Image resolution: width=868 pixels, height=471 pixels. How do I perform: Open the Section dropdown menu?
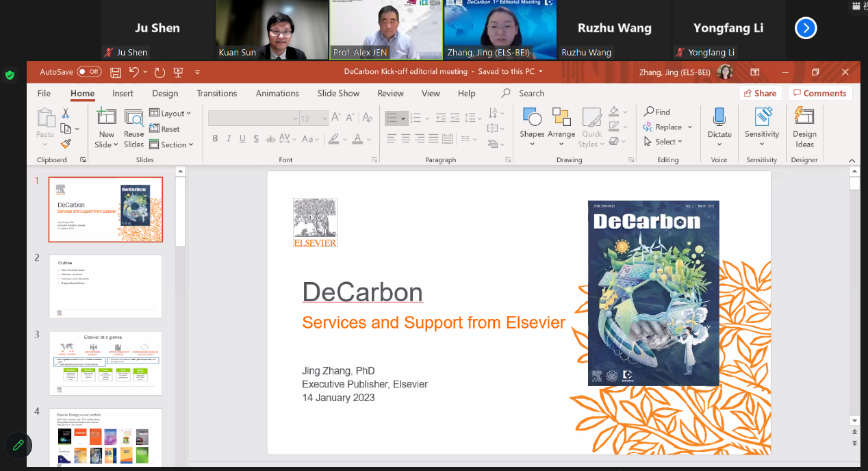point(172,144)
